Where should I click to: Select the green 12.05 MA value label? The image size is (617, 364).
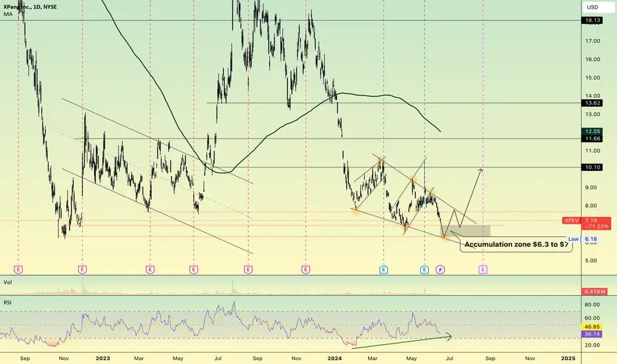coord(592,132)
